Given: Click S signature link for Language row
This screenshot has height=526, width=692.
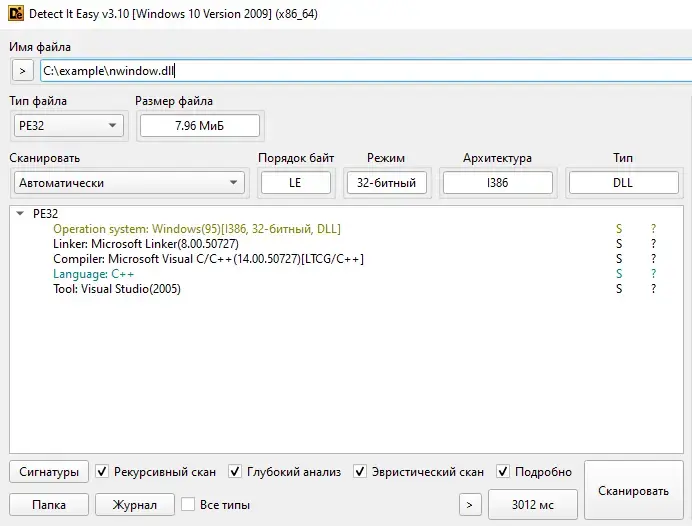Looking at the screenshot, I should (619, 274).
